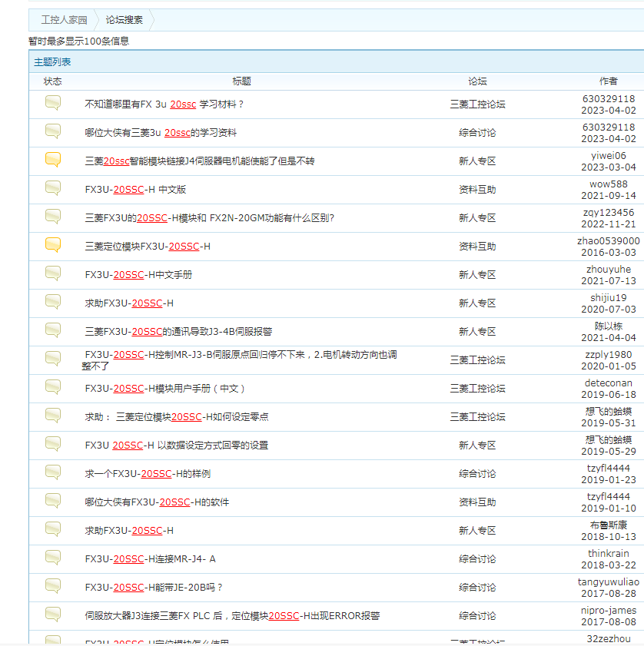Open thread '不知道哪里有FX 3u 20ssc 学习材料？'
This screenshot has height=646, width=644.
(164, 104)
